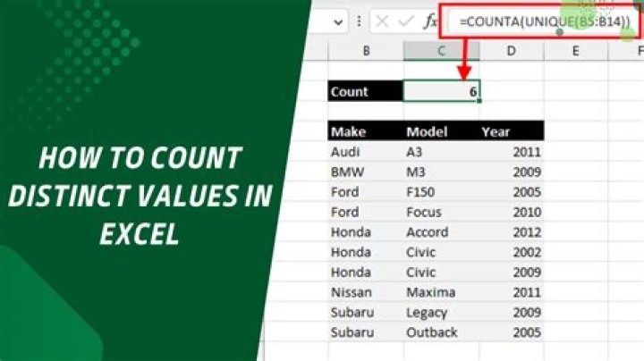Select the BMW cell
This screenshot has height=361, width=644.
click(366, 172)
